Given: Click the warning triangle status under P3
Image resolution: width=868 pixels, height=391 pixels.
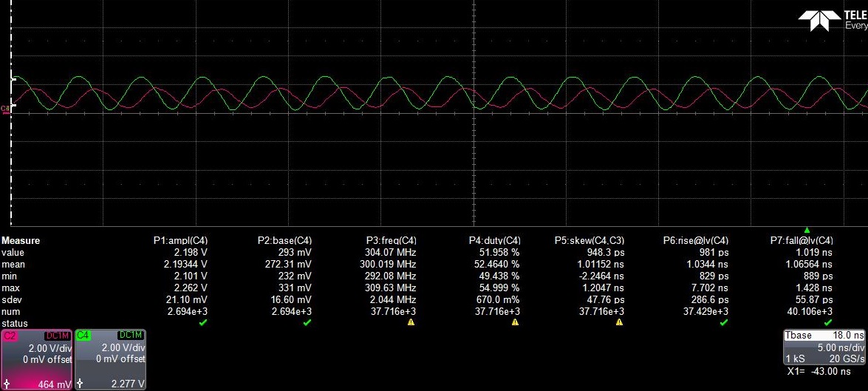Looking at the screenshot, I should (411, 323).
